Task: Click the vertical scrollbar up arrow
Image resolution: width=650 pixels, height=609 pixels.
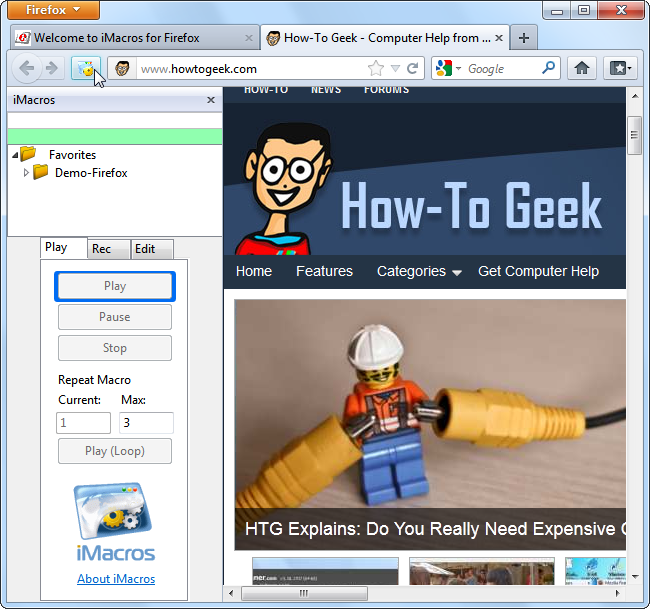Action: tap(635, 96)
